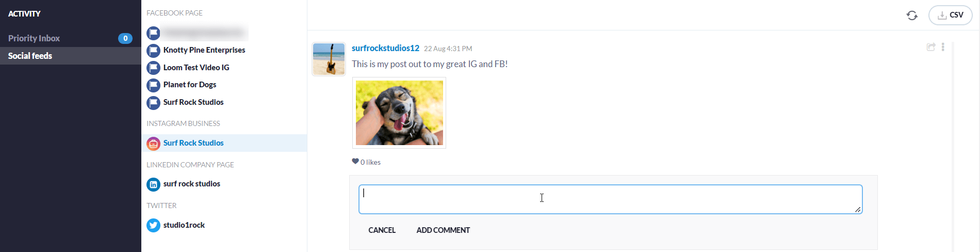Viewport: 980px width, 252px height.
Task: Click the LinkedIn icon for surf rock studios
Action: click(x=153, y=184)
